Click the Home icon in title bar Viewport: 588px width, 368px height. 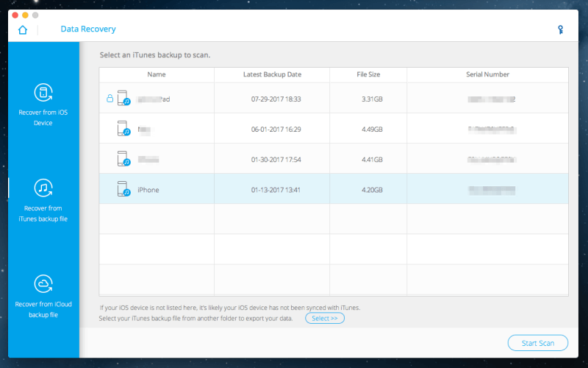[x=23, y=29]
